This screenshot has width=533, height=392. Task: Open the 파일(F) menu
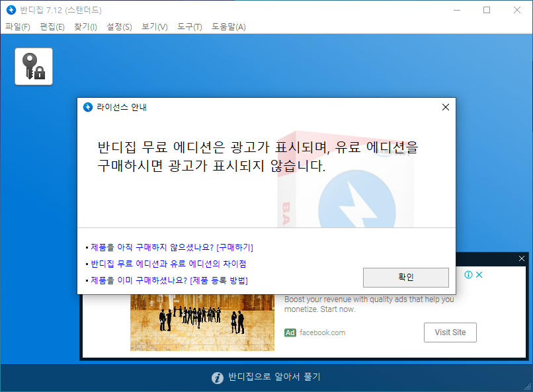[x=18, y=26]
